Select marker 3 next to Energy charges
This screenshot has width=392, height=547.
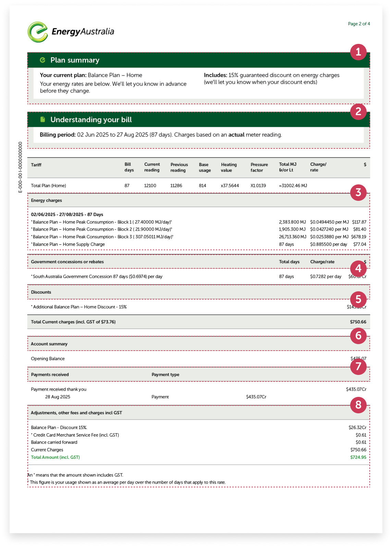(358, 193)
